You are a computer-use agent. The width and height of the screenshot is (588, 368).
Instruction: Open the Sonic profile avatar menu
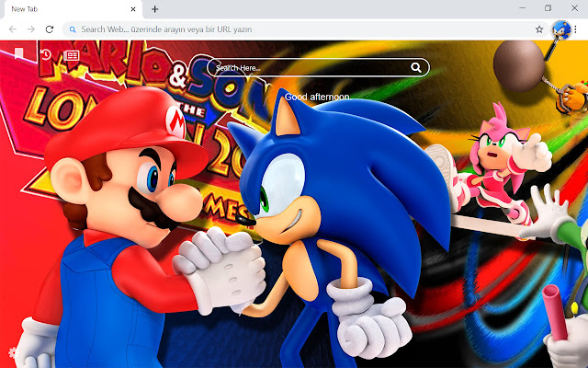point(560,29)
